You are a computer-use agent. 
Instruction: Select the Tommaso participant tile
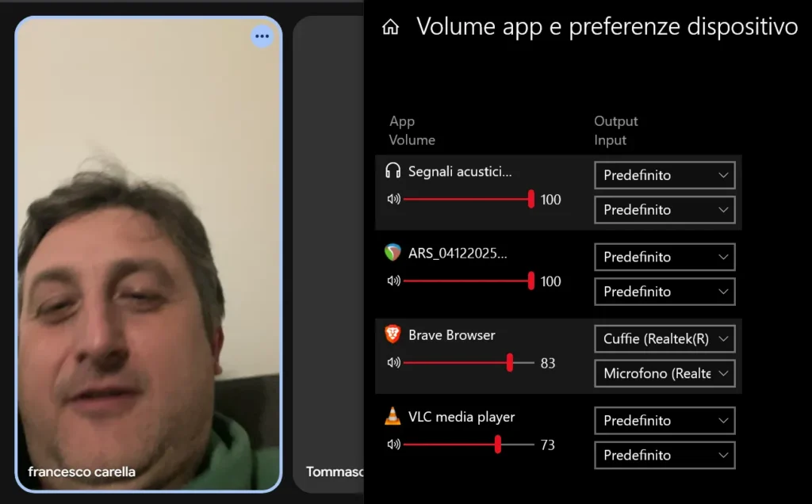(328, 254)
